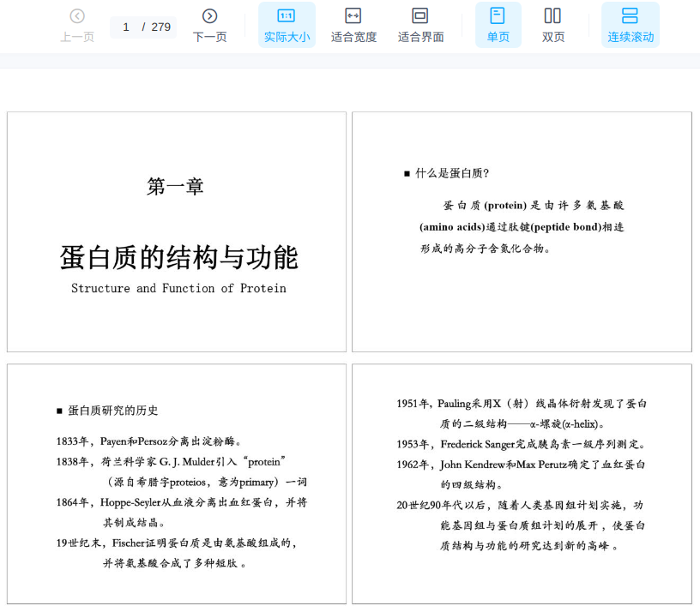
Task: Select the actual size 1:1 icon
Action: 287,16
